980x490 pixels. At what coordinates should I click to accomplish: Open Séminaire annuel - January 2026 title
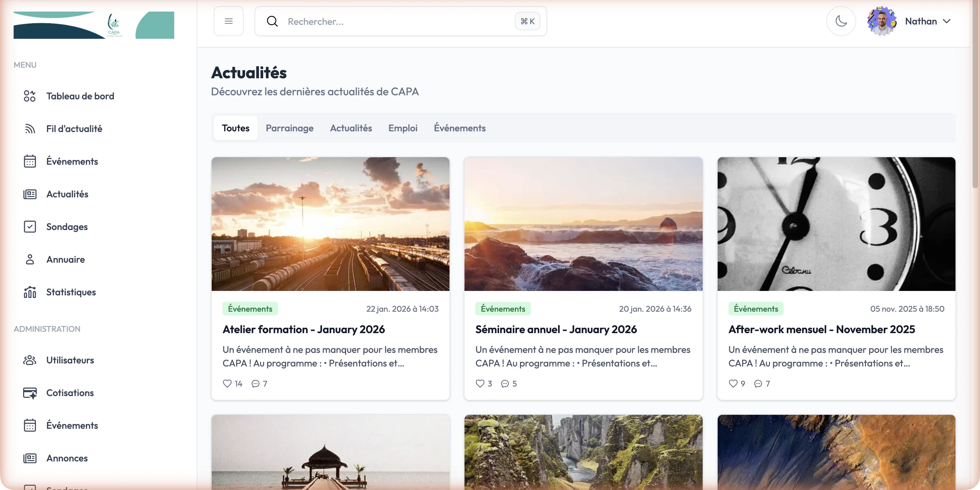(556, 329)
